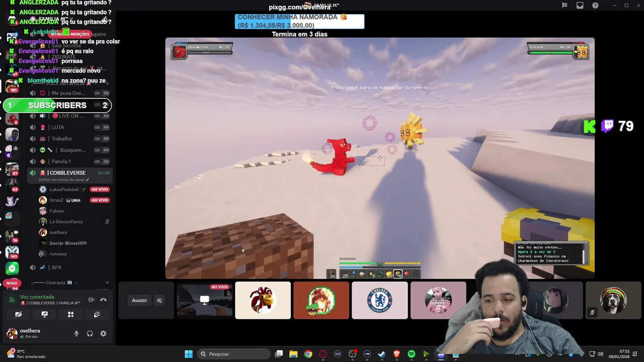Open weather widget showing 31°C
The width and height of the screenshot is (644, 362).
tap(26, 354)
